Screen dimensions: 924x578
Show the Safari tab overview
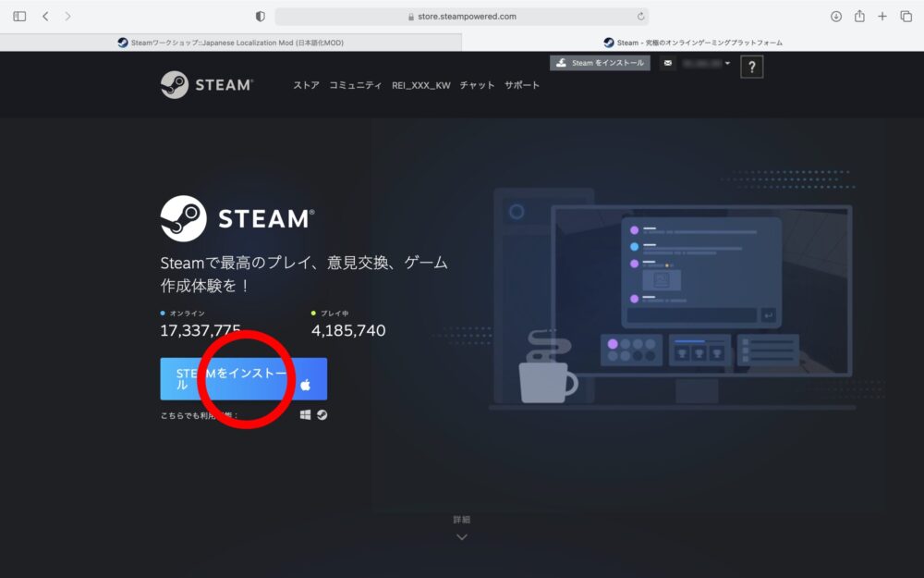click(906, 17)
